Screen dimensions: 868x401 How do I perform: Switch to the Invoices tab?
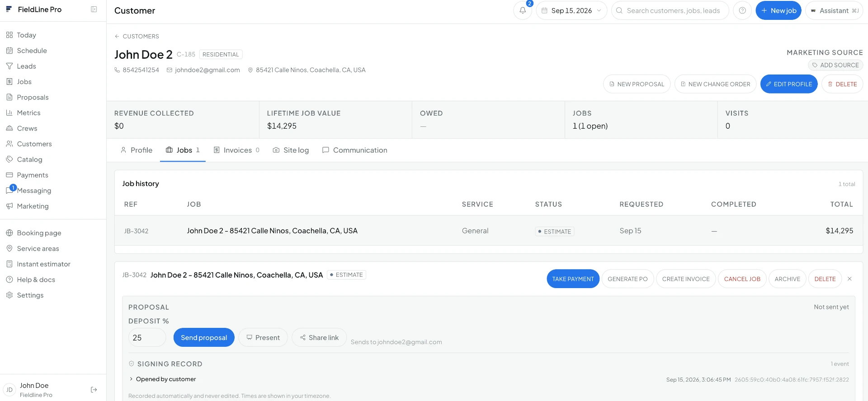237,150
